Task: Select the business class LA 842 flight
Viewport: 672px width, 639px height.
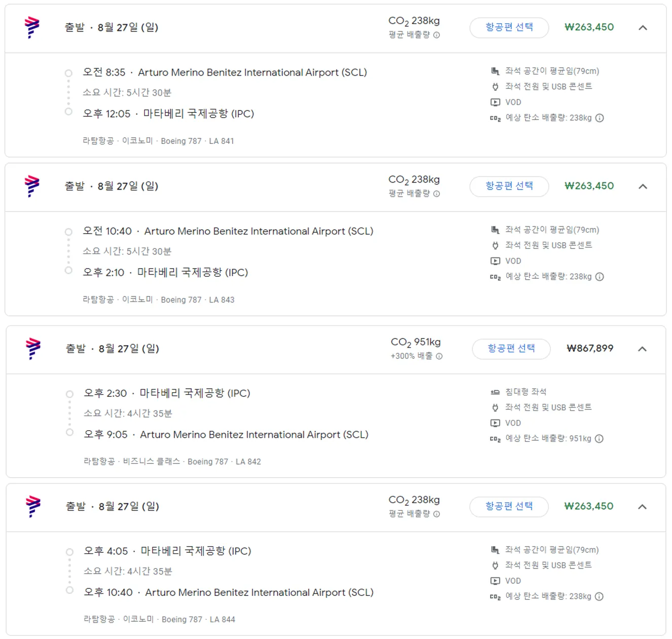Action: [511, 349]
